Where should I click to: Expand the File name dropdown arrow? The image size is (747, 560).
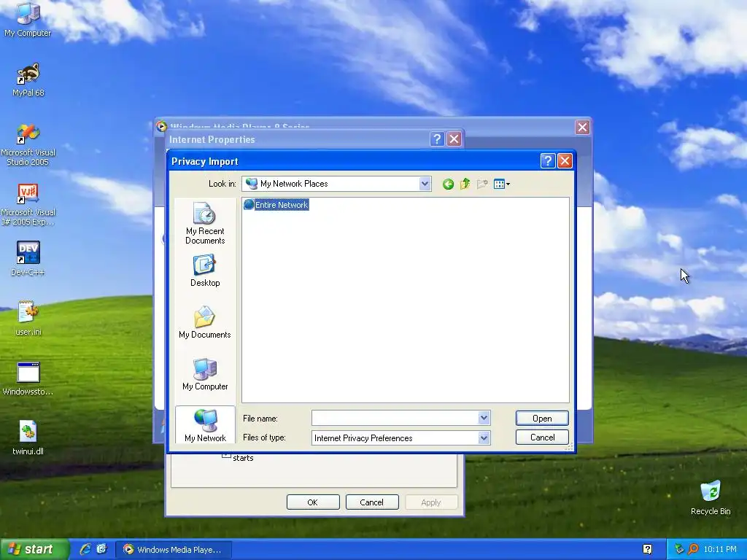(484, 418)
